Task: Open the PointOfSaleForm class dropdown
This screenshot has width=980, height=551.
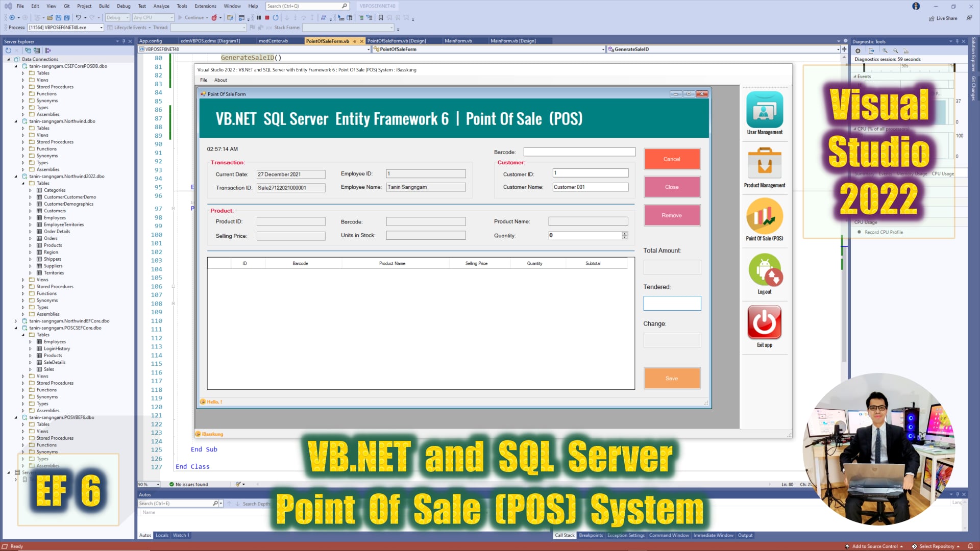Action: 489,49
